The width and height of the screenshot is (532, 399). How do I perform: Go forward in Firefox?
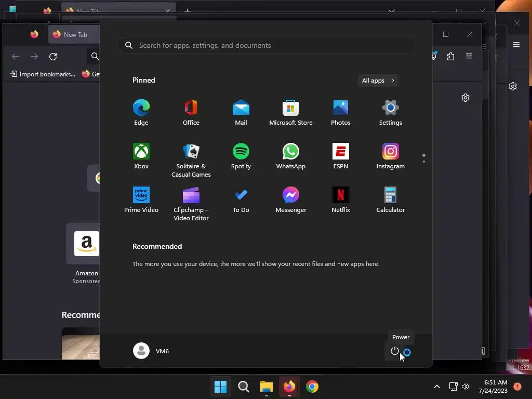[x=34, y=56]
